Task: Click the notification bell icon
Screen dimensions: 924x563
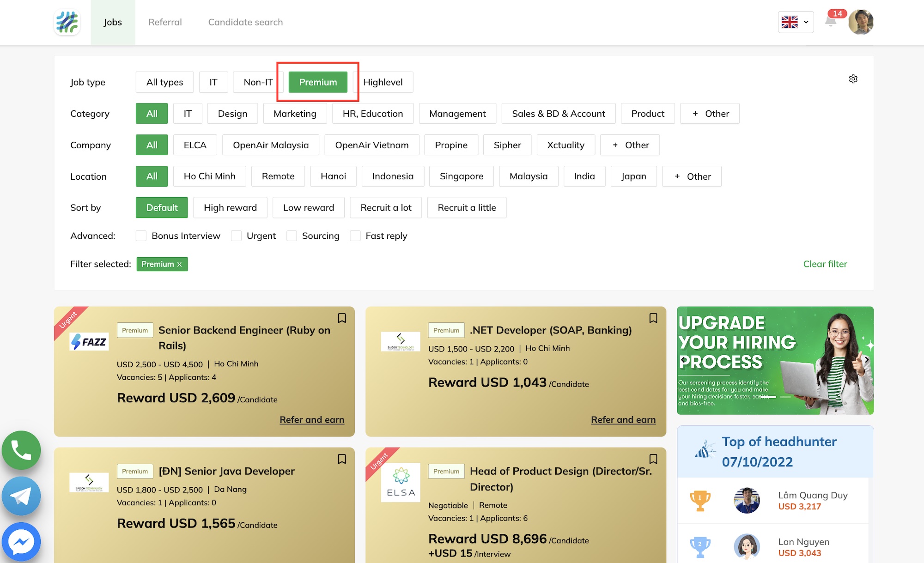Action: click(831, 22)
